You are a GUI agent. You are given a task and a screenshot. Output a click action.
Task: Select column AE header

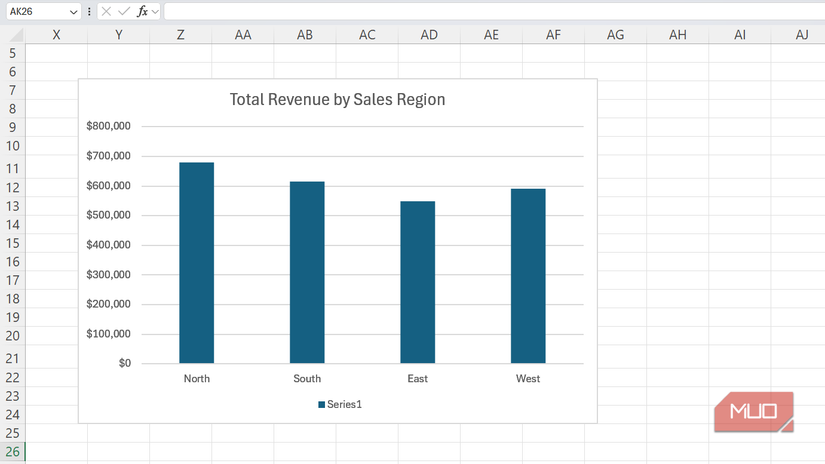[491, 35]
